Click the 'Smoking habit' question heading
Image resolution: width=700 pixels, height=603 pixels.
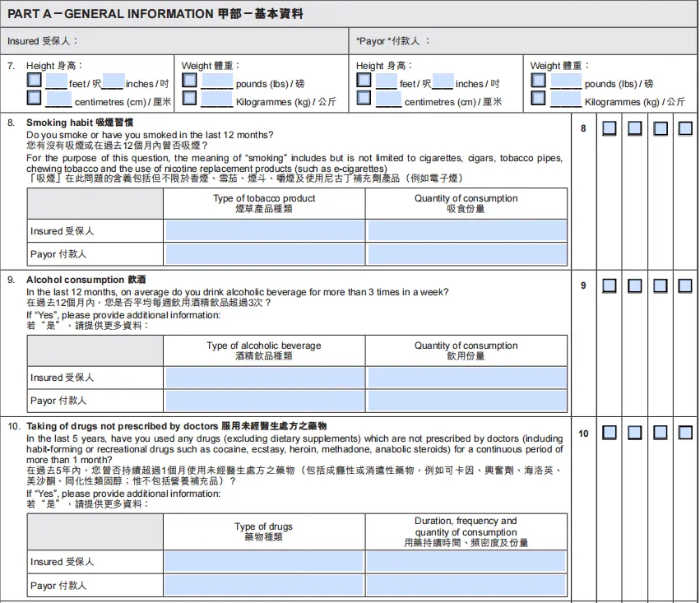click(80, 123)
